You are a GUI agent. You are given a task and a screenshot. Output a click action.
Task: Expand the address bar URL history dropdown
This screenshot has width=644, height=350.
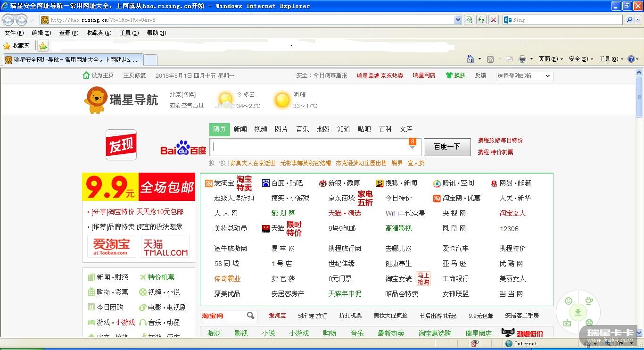pyautogui.click(x=458, y=20)
